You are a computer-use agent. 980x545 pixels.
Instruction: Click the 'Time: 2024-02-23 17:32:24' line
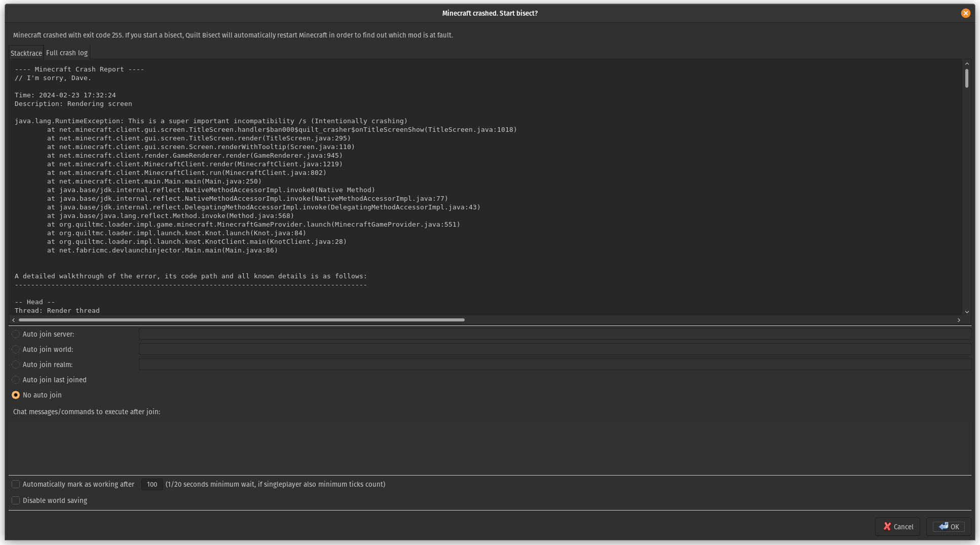(x=65, y=95)
